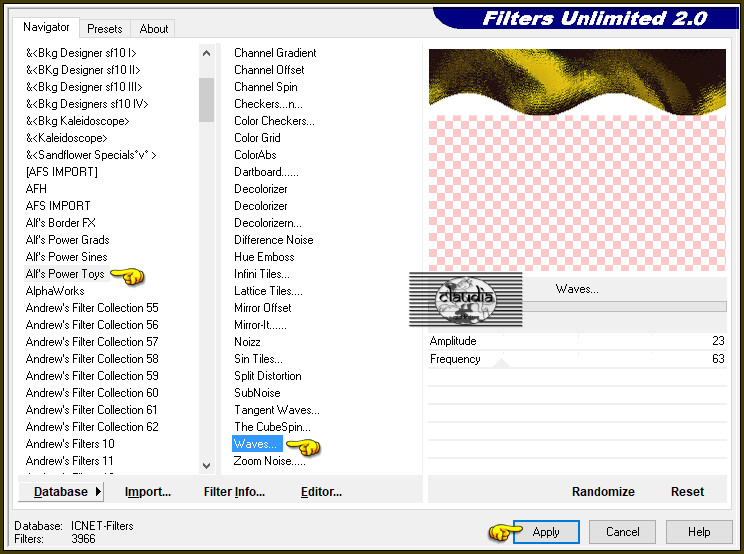
Task: Click the wave filter preview image
Action: pyautogui.click(x=577, y=160)
